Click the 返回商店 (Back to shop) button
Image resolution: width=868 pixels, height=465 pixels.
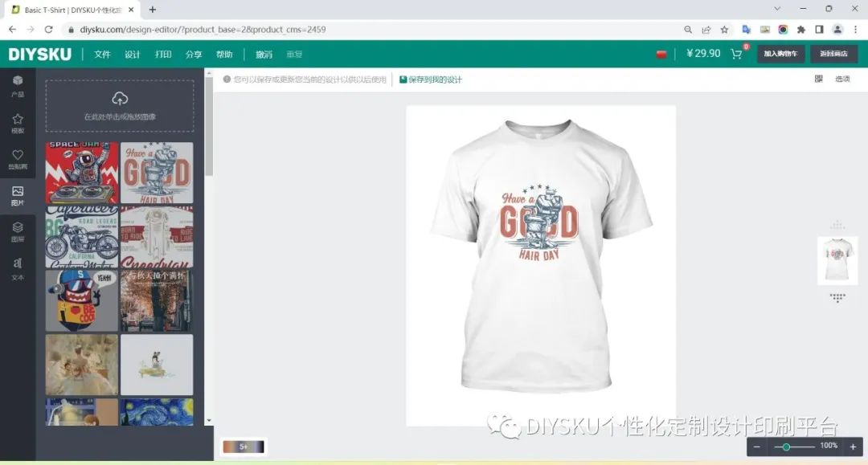point(834,54)
